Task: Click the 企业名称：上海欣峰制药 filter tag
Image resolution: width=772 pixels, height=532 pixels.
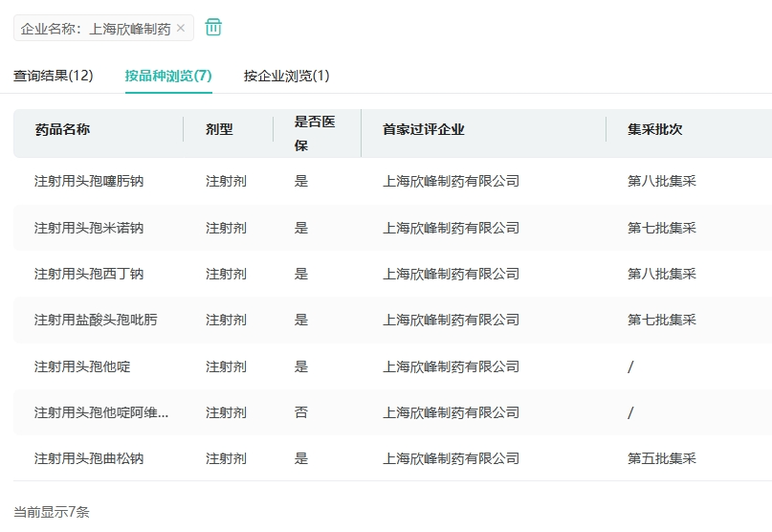Action: [96, 29]
